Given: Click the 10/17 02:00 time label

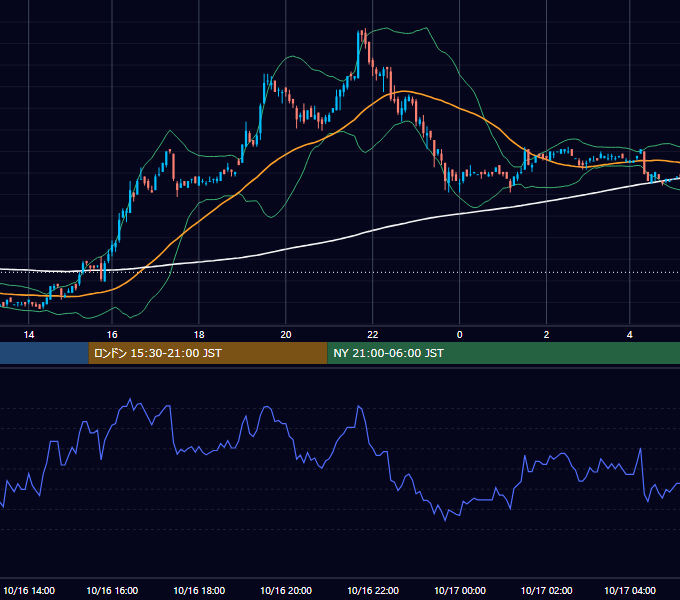Looking at the screenshot, I should tap(546, 590).
